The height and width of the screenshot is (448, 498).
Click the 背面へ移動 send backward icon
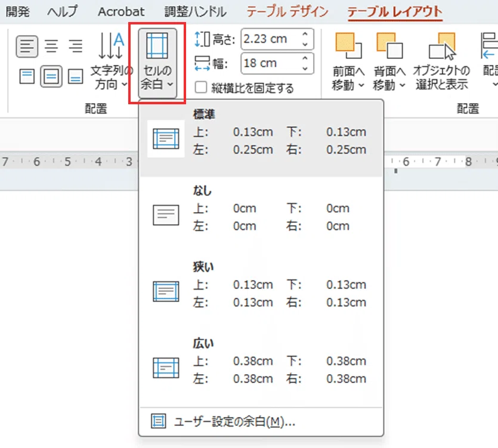point(389,46)
